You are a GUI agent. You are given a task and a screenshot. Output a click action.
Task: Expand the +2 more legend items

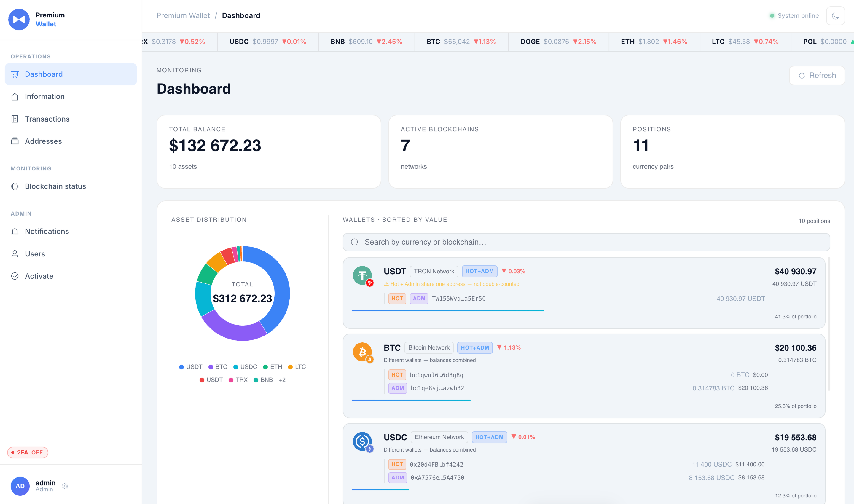click(282, 380)
